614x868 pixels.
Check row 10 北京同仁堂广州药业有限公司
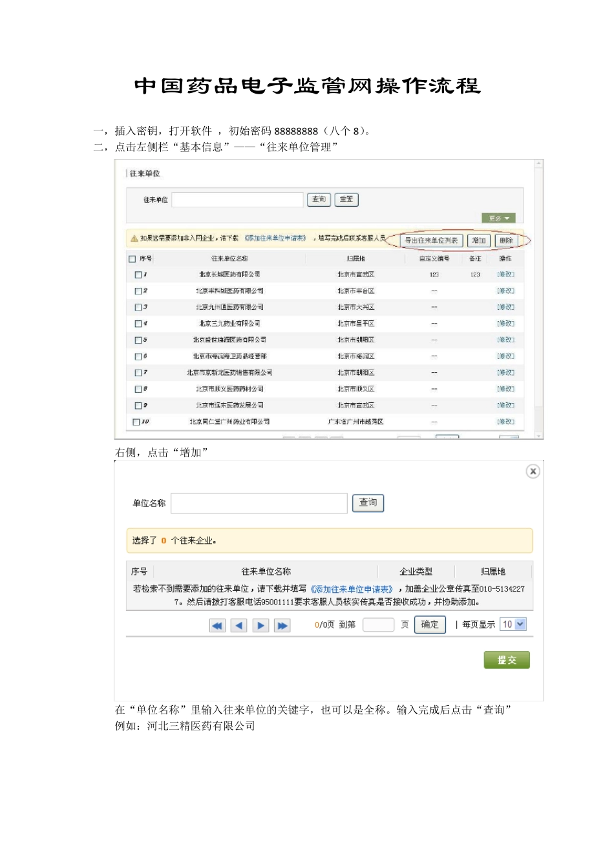click(136, 422)
